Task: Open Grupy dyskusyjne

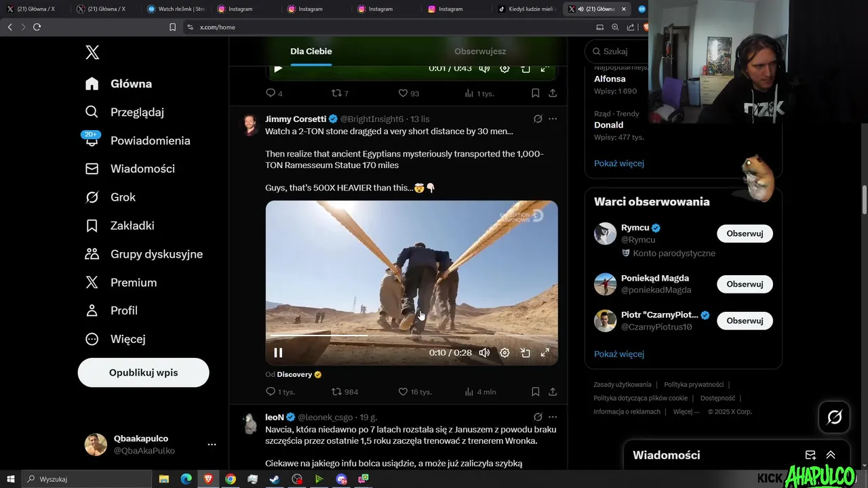Action: pyautogui.click(x=144, y=254)
